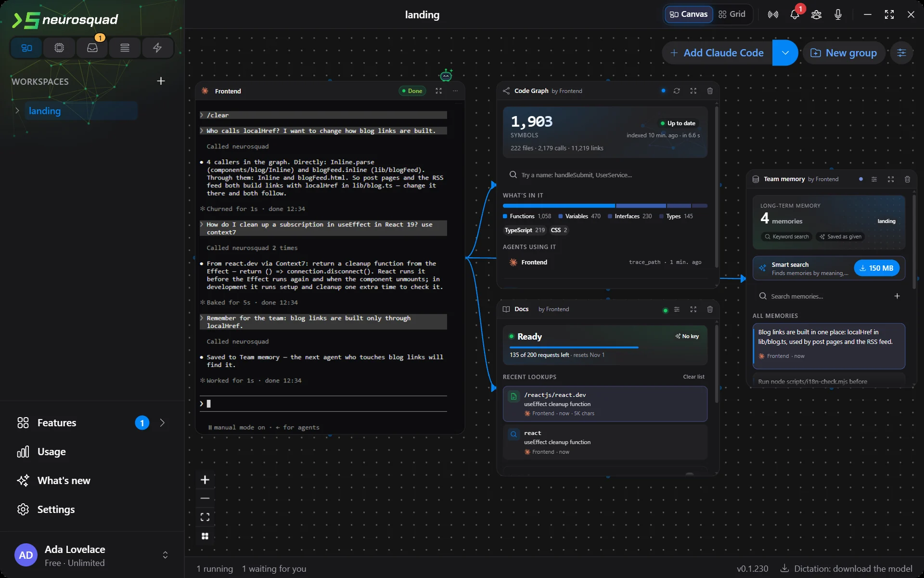Click the TypeScript 219 chip
The width and height of the screenshot is (924, 578).
click(525, 230)
